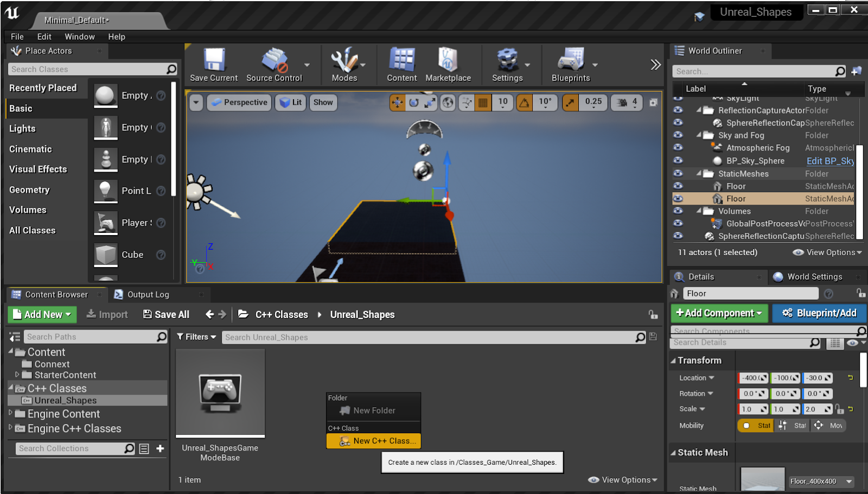Open the Settings toolbar icon
The width and height of the screenshot is (868, 494).
click(508, 60)
